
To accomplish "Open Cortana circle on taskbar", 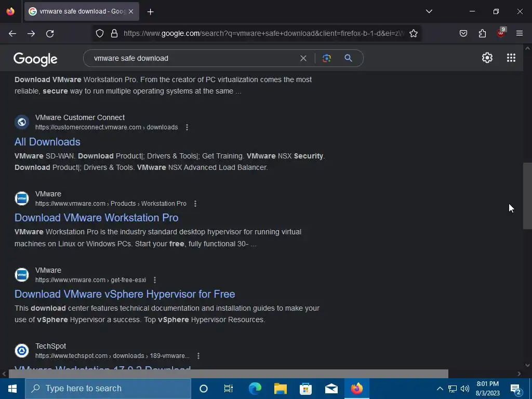I will 204,389.
